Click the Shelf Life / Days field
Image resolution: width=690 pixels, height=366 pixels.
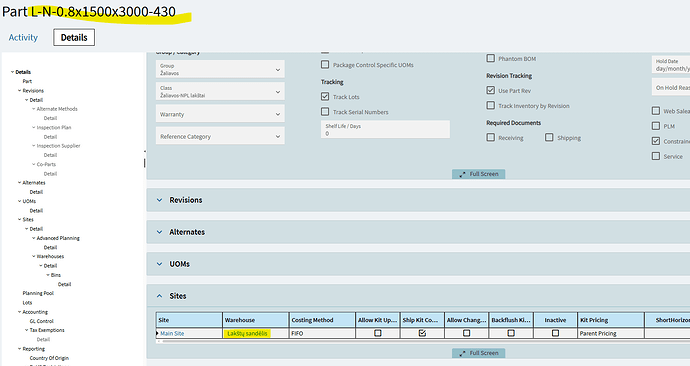click(385, 129)
